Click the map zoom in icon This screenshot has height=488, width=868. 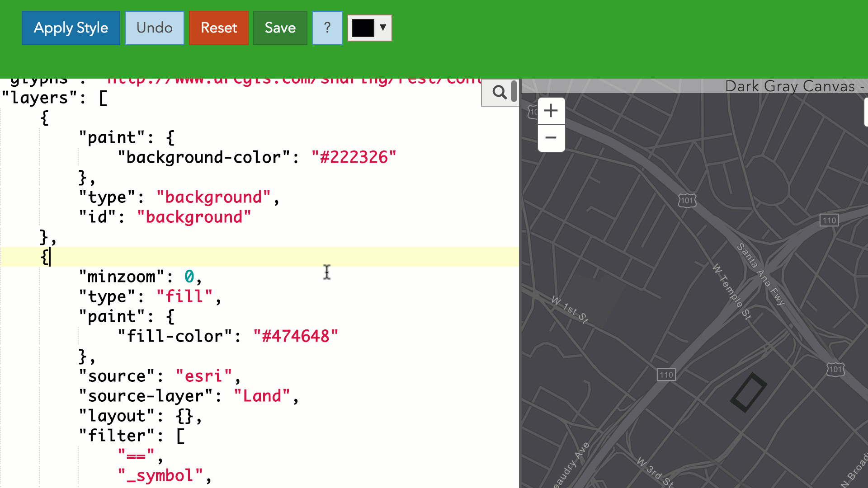pos(550,111)
